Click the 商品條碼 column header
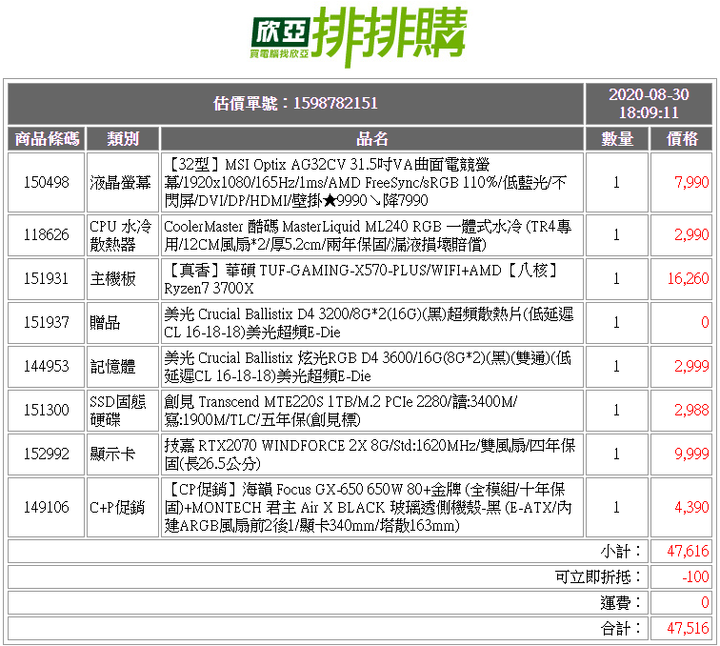This screenshot has height=646, width=720. (x=46, y=139)
